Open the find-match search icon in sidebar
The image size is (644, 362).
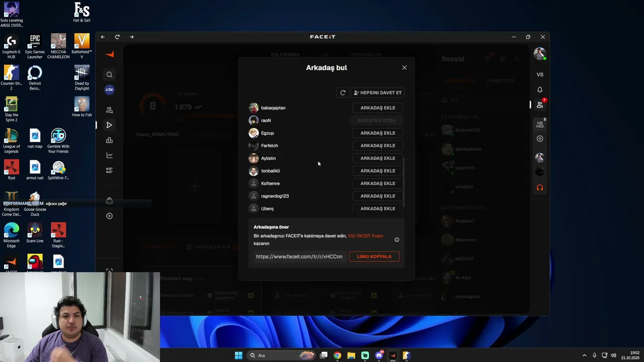coord(109,110)
